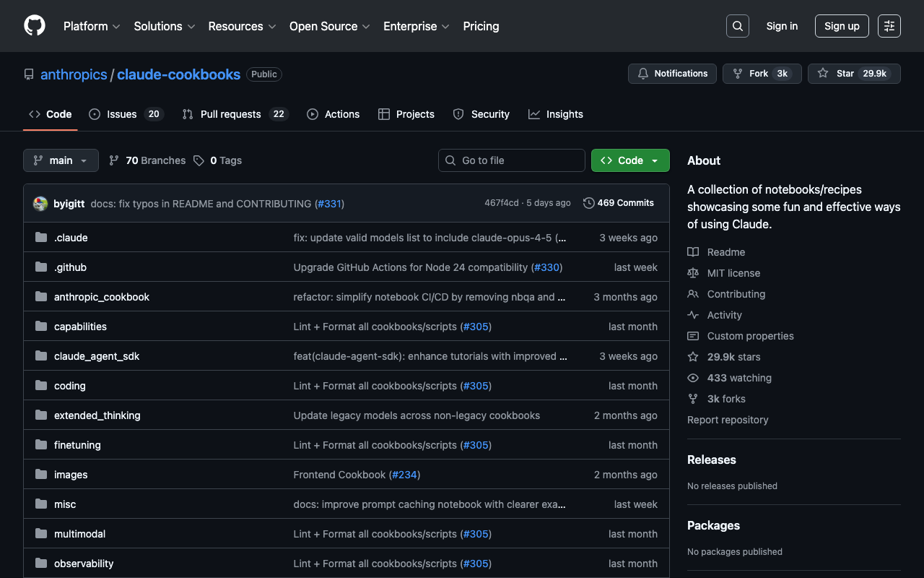
Task: Open the MIT license link
Action: coord(733,273)
